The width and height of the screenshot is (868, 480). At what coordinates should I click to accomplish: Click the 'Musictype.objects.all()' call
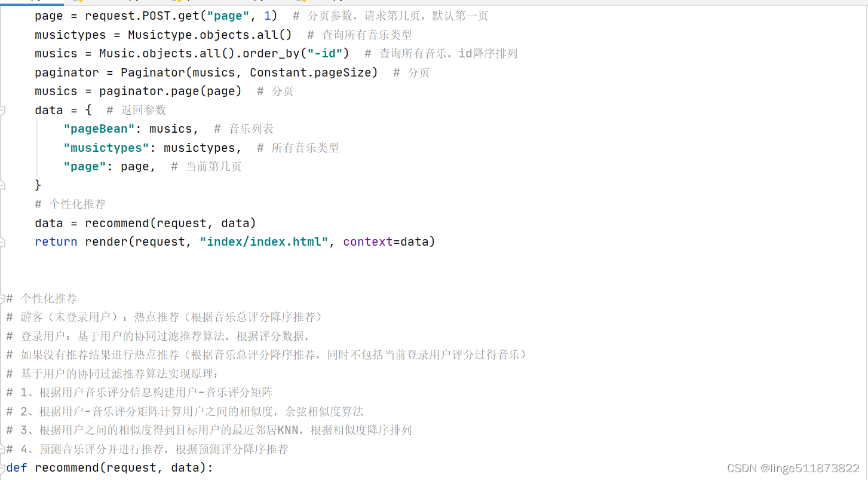(210, 35)
